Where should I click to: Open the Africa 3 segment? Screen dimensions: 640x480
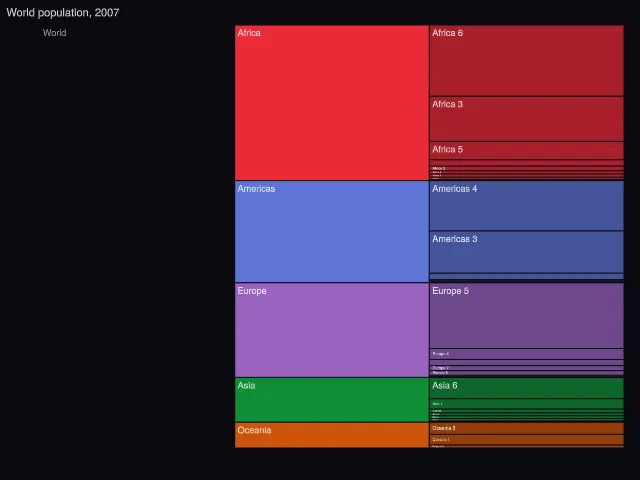point(527,119)
